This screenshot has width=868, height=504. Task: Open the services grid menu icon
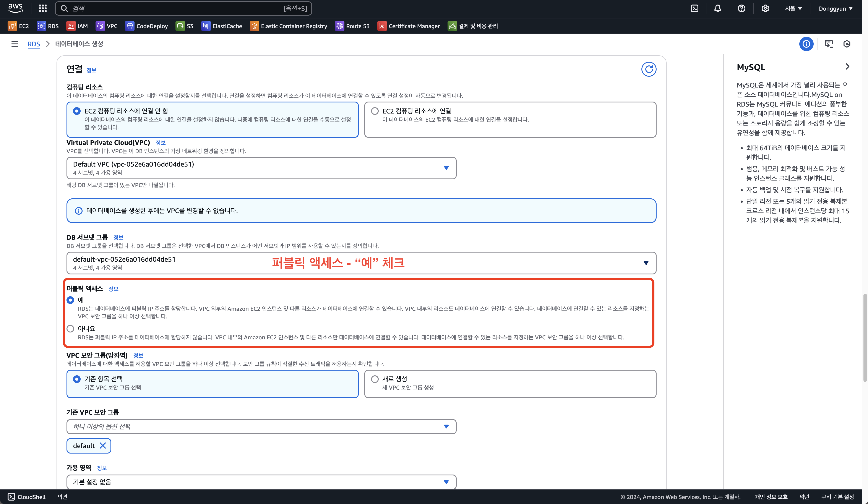[43, 8]
